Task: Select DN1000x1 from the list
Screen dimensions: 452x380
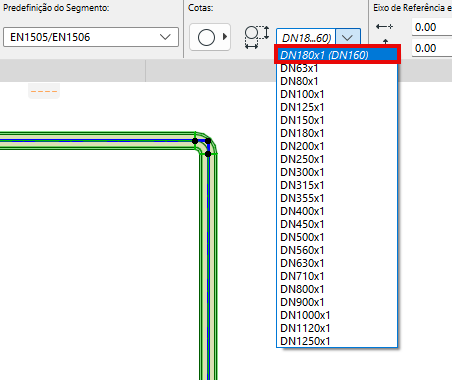Action: point(337,315)
